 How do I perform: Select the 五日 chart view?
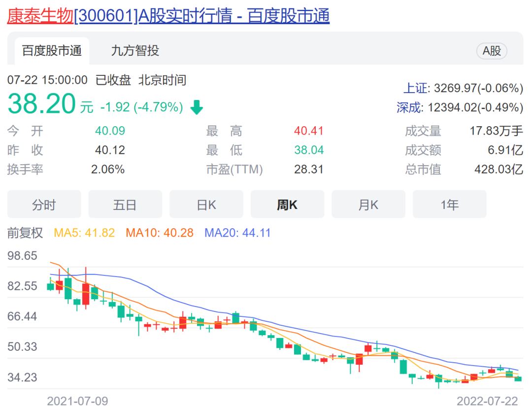click(125, 205)
